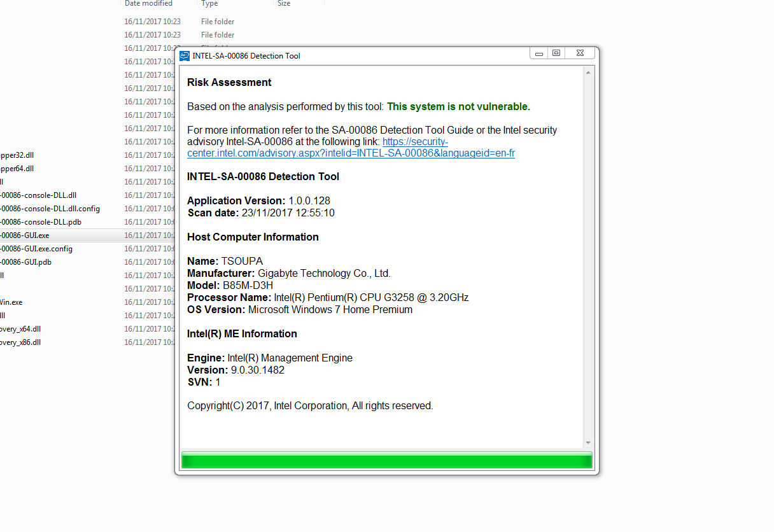Click the Manufacturer Gigabyte Technology line
This screenshot has width=774, height=532.
[x=289, y=273]
